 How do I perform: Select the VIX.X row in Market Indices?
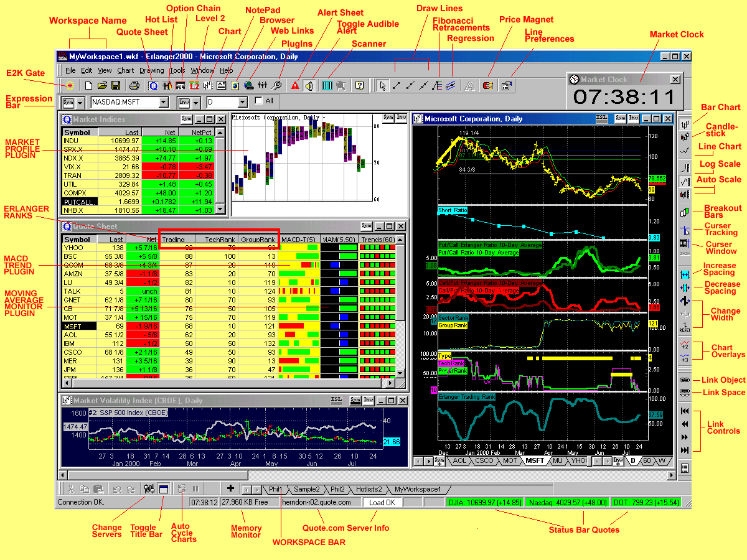click(139, 167)
